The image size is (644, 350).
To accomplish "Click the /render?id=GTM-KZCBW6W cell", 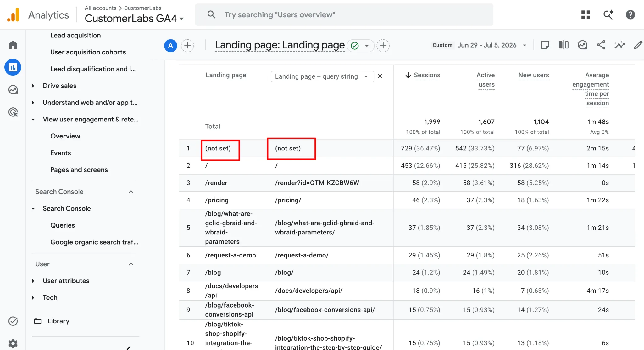I will tap(317, 183).
